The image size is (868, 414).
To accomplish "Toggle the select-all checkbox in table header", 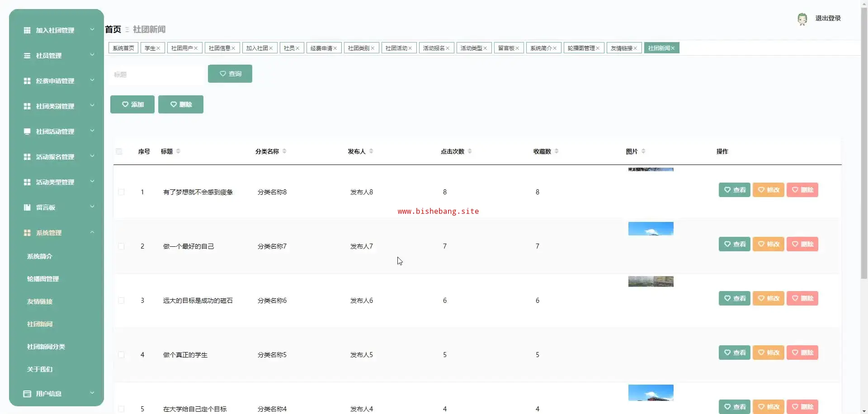I will click(119, 151).
